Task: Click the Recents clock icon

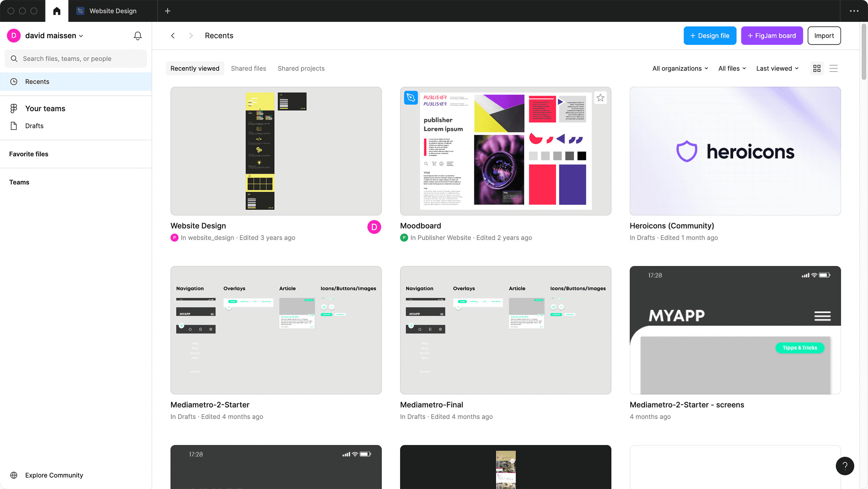Action: [14, 82]
